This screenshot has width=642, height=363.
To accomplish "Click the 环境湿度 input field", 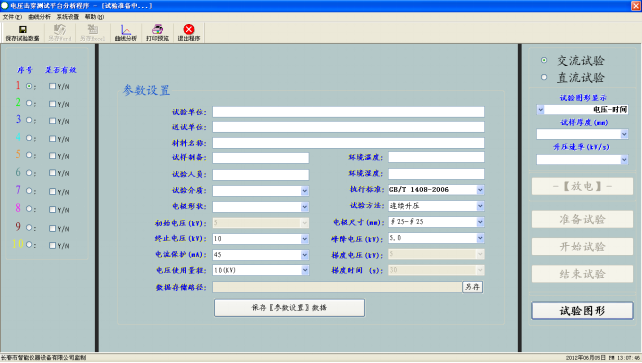I will 436,174.
